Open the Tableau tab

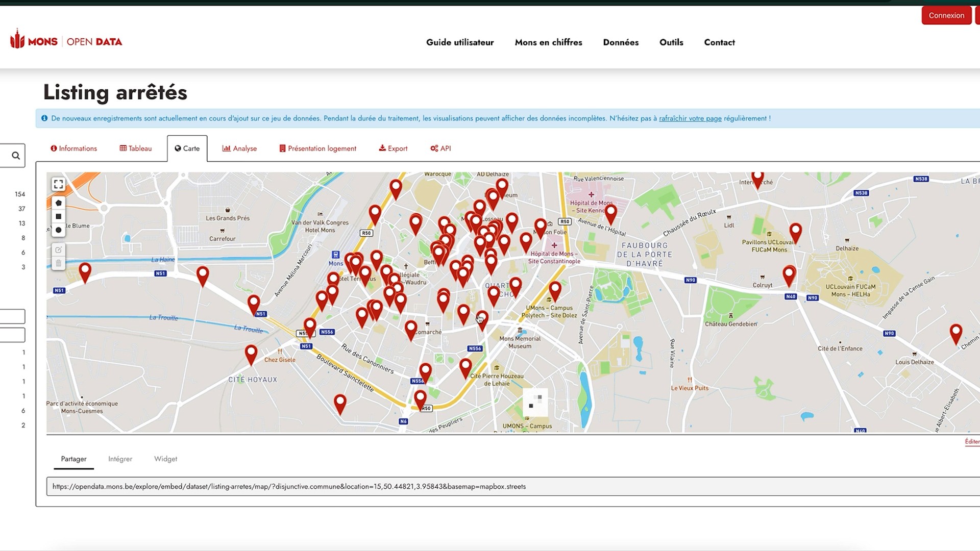point(136,148)
